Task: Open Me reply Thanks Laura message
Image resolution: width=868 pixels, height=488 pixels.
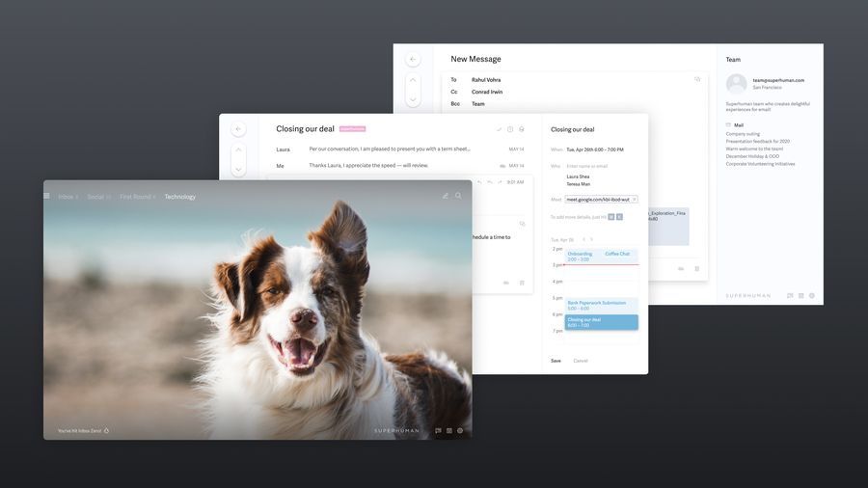Action: [399, 166]
